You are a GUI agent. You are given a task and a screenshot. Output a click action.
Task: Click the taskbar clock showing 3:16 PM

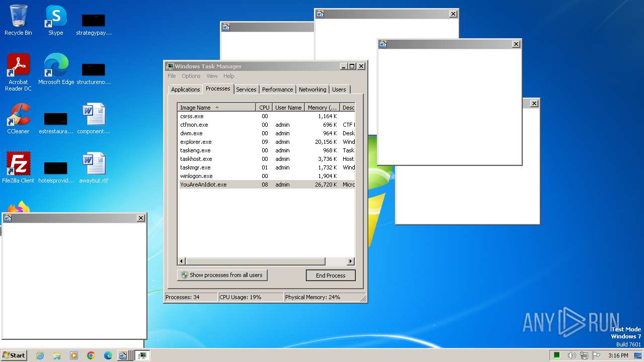click(618, 355)
